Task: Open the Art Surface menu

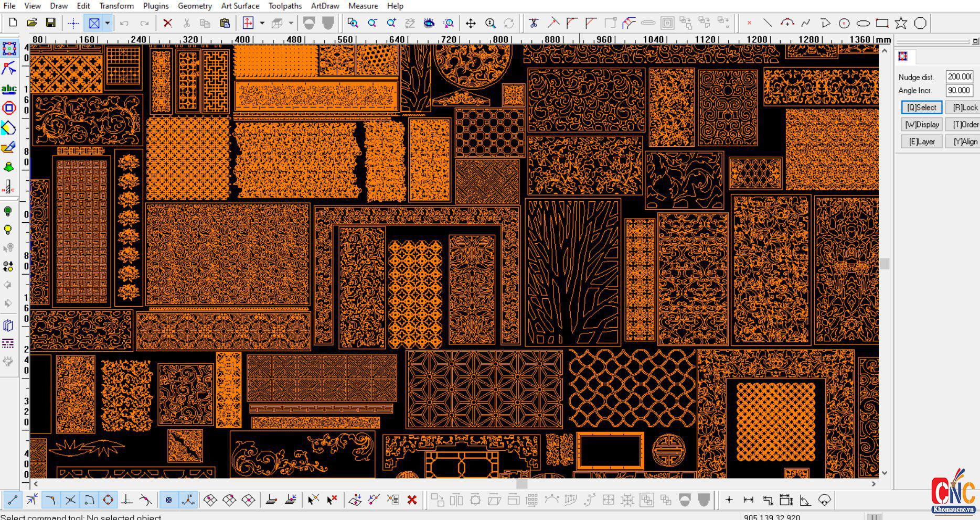Action: (240, 6)
